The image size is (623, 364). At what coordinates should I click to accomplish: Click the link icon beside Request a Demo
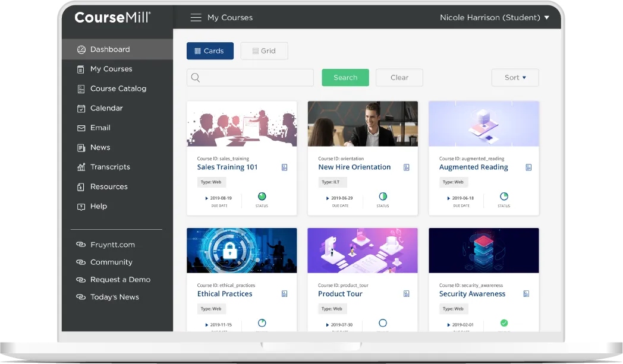pyautogui.click(x=81, y=280)
